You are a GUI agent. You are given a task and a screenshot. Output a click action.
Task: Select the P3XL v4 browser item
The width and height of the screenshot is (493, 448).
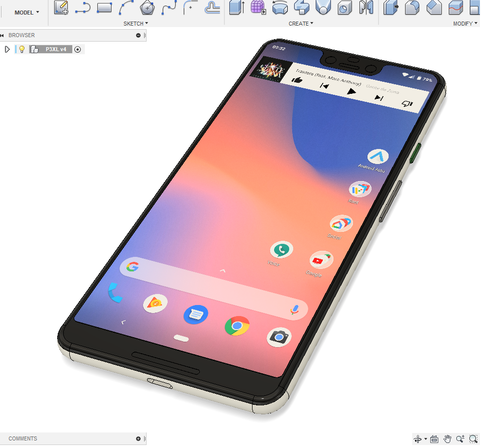pyautogui.click(x=56, y=49)
